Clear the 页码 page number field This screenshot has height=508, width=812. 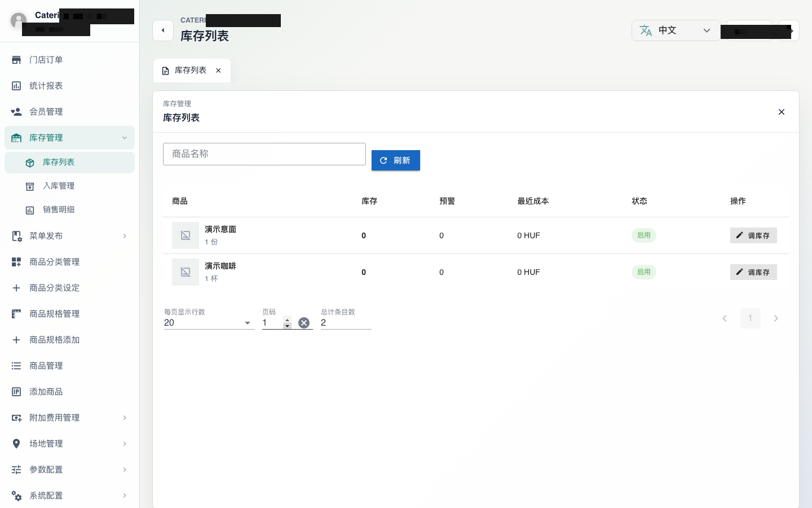(304, 323)
